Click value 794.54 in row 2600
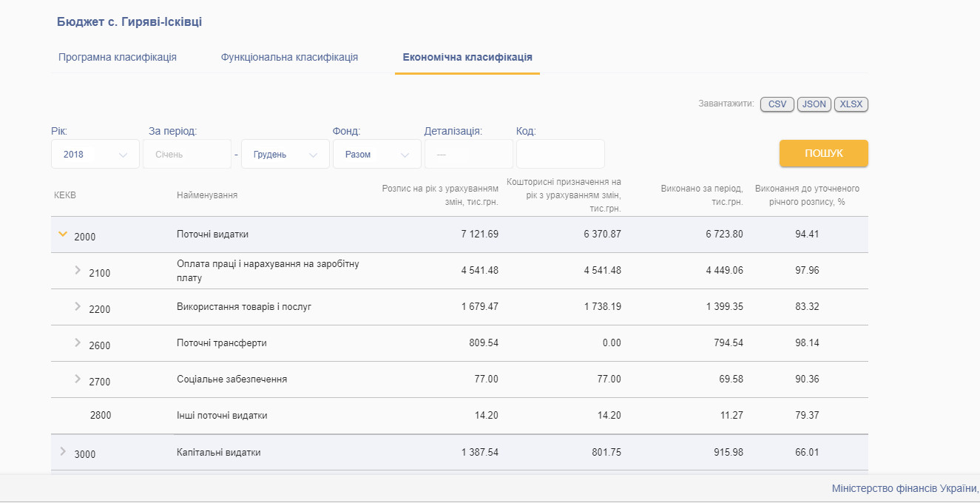Viewport: 980px width, 503px height. [x=729, y=343]
